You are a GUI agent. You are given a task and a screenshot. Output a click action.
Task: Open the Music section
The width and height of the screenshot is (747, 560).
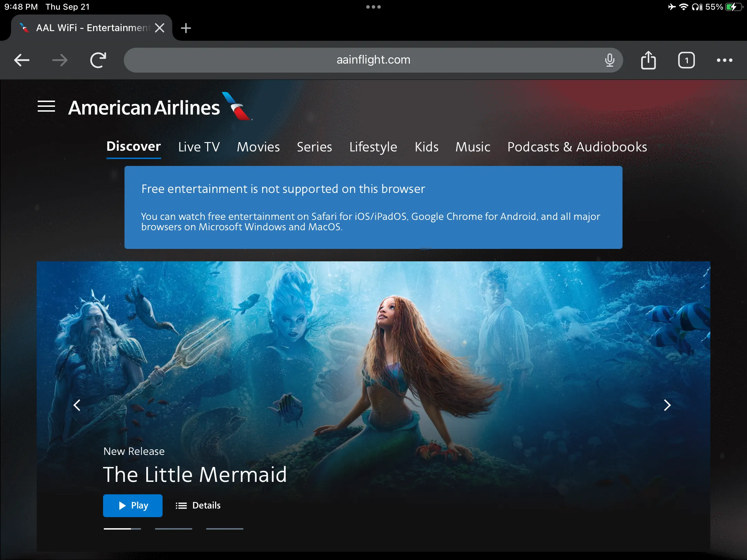coord(473,147)
